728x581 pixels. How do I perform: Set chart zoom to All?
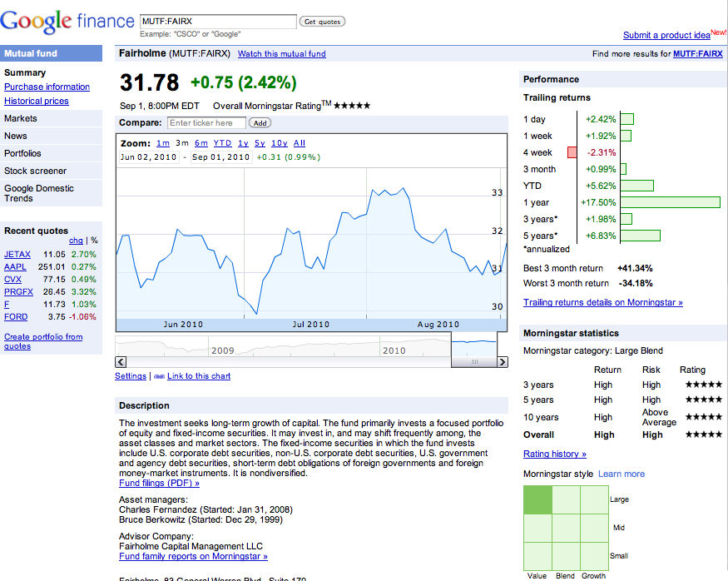(x=300, y=143)
